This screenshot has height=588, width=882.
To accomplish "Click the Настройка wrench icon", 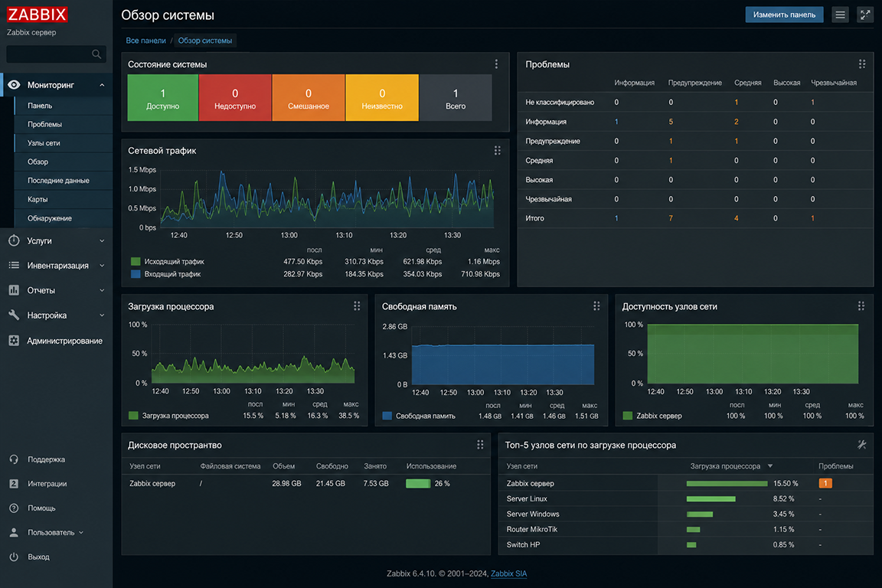I will click(x=14, y=315).
